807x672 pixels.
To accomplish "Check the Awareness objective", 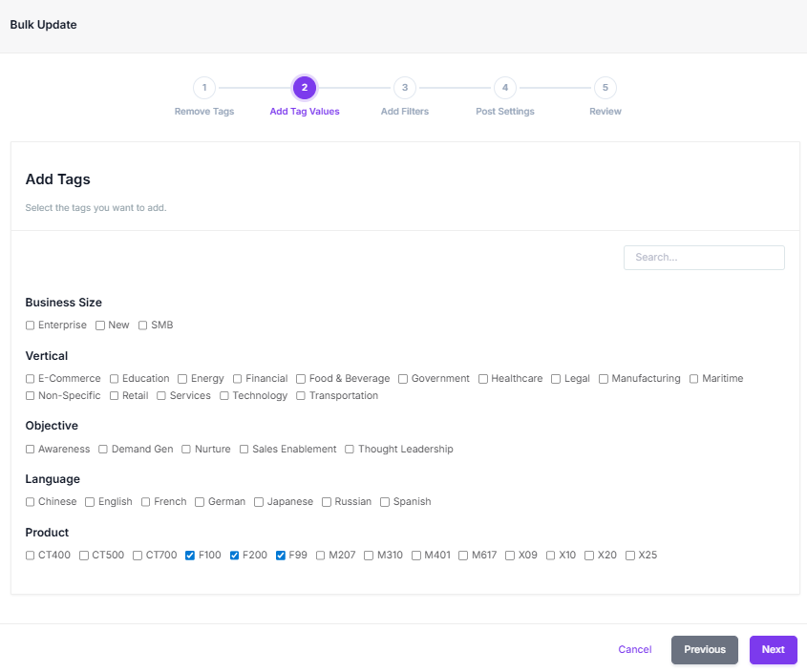I will (x=30, y=450).
